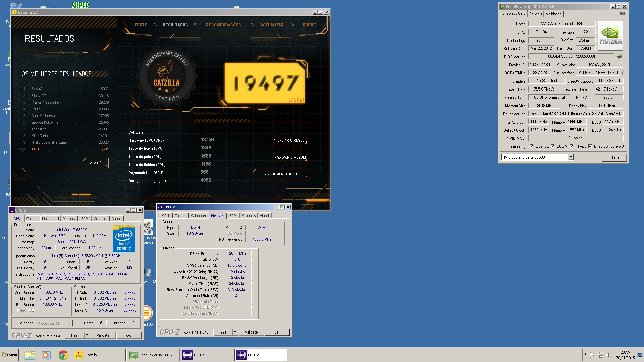Open SPD tab in CPU-Z Memory window
The width and height of the screenshot is (644, 362).
[x=233, y=216]
